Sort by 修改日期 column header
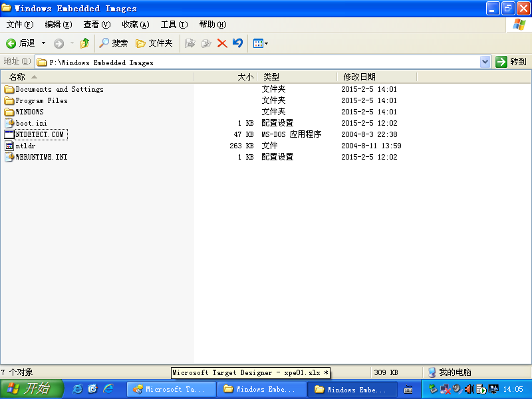This screenshot has height=399, width=532. coord(376,77)
